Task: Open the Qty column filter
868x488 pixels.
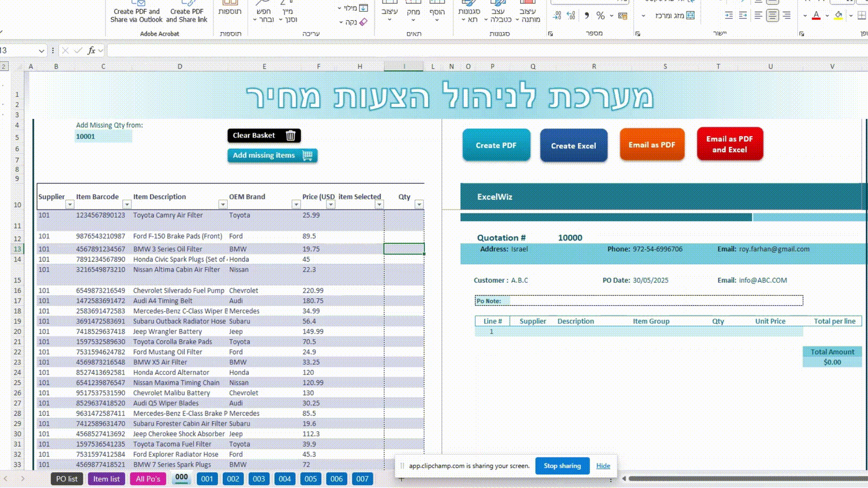Action: click(419, 205)
